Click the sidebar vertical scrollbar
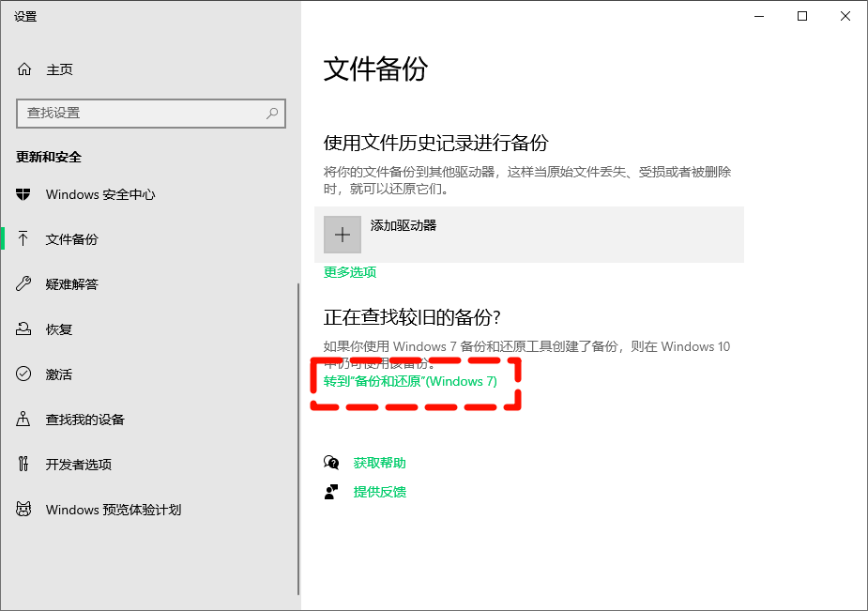 [298, 439]
